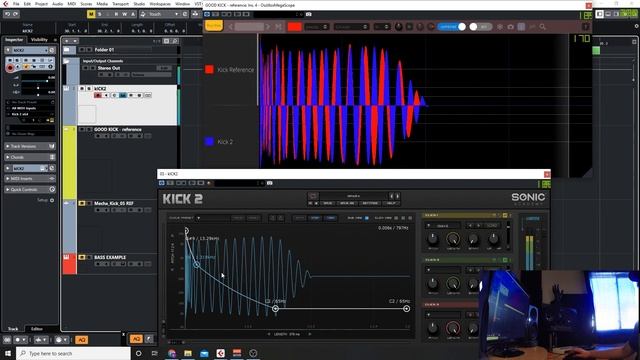Toggle the blue switch in MegaScope toolbar
The width and height of the screenshot is (640, 360).
(452, 27)
